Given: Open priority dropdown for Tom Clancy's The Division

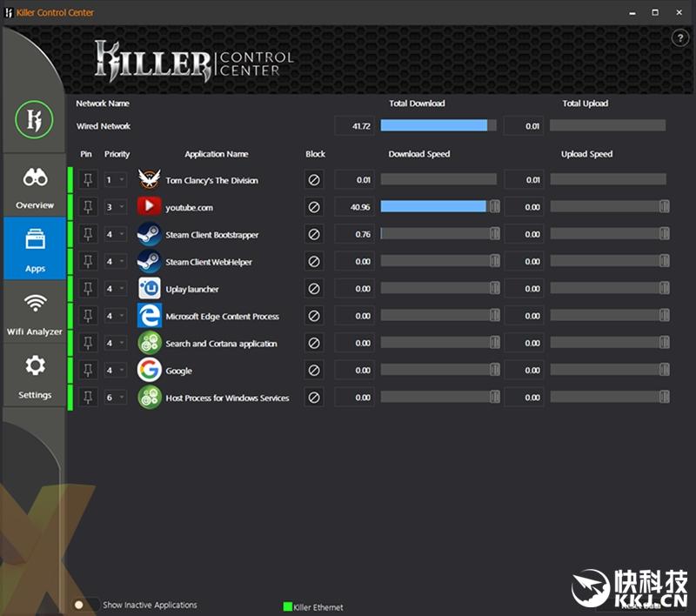Looking at the screenshot, I should click(x=116, y=180).
